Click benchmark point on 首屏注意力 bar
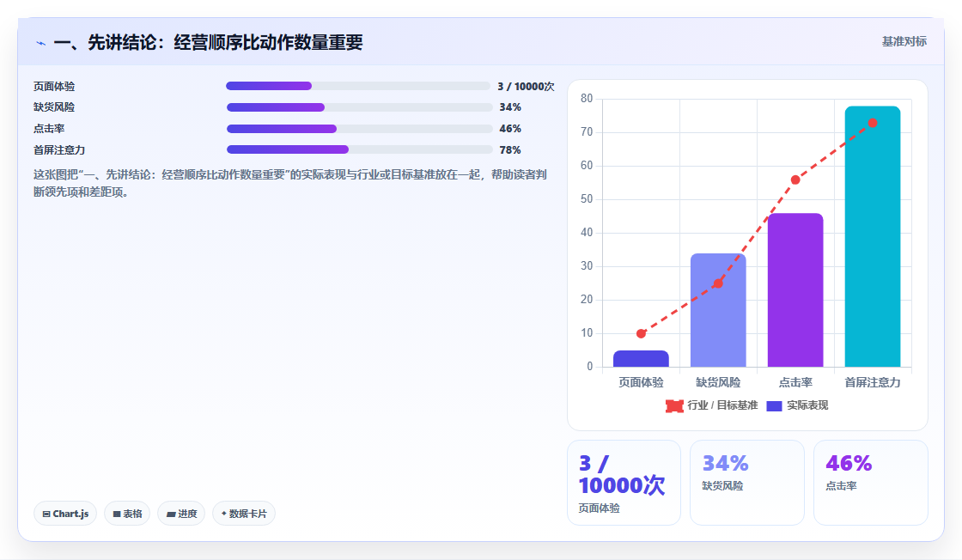 point(873,123)
